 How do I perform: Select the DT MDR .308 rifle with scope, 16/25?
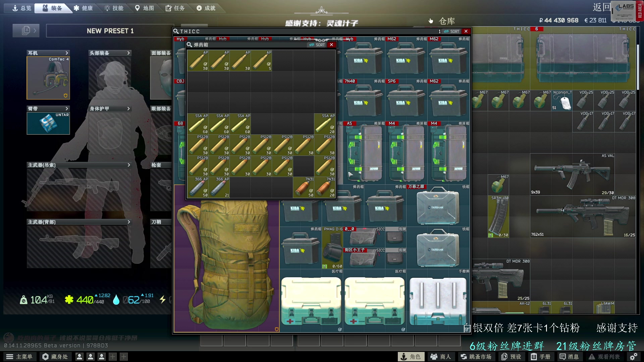coord(583,217)
